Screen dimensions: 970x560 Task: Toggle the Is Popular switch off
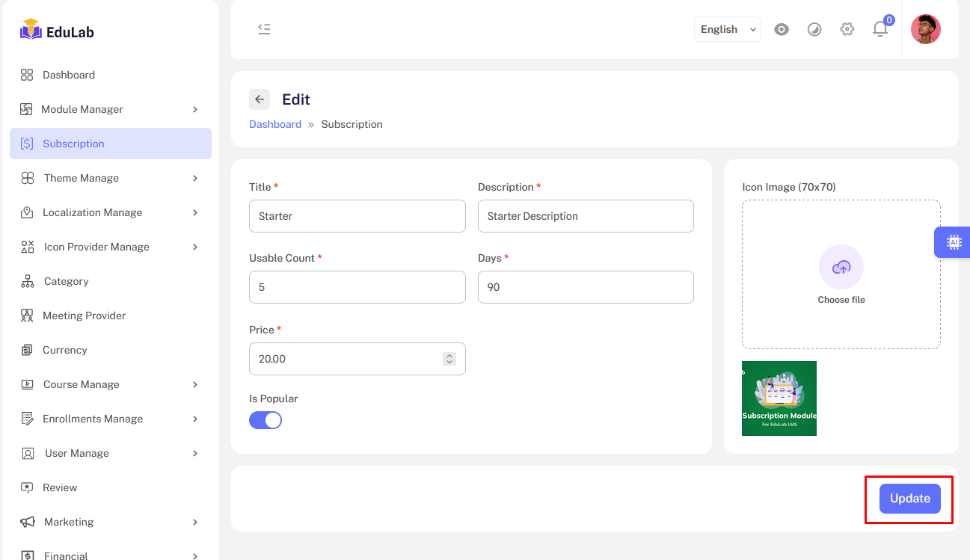pyautogui.click(x=265, y=419)
